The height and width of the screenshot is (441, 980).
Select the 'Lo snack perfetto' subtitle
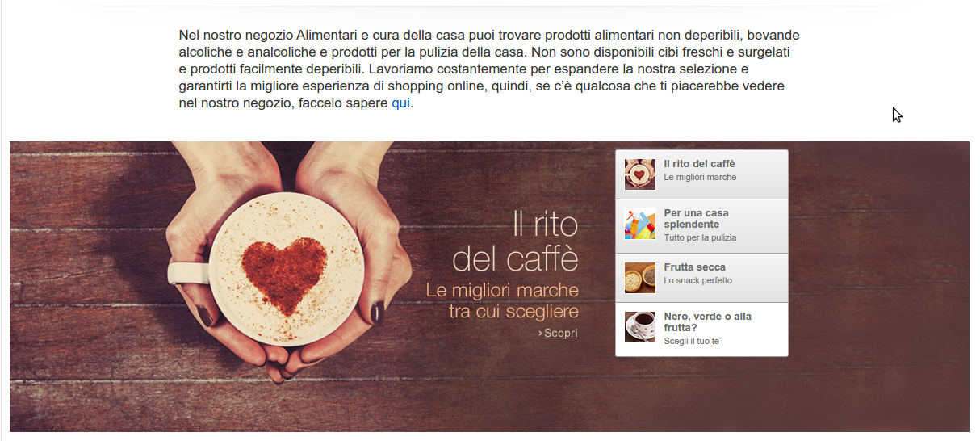[x=698, y=280]
